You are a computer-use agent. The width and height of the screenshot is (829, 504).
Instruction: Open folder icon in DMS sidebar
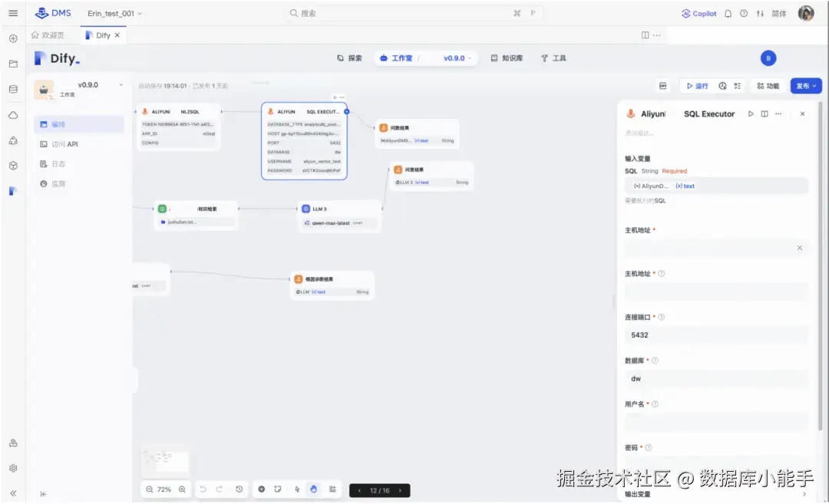(x=13, y=64)
